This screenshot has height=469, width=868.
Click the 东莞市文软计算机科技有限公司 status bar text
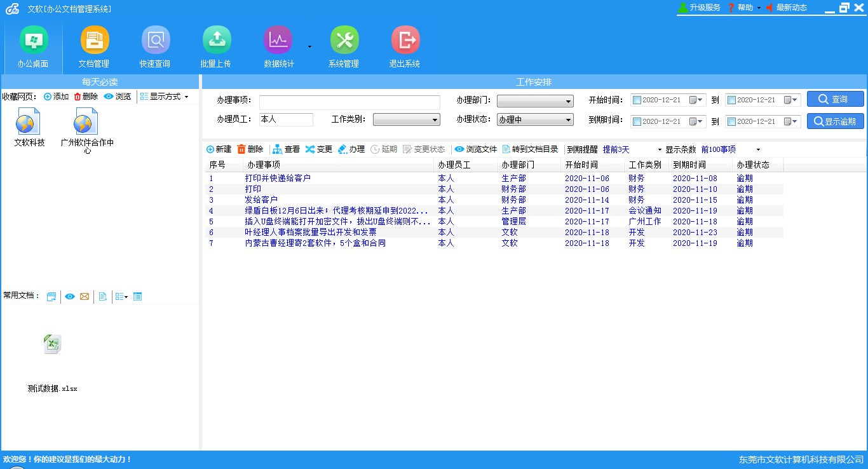[x=801, y=459]
